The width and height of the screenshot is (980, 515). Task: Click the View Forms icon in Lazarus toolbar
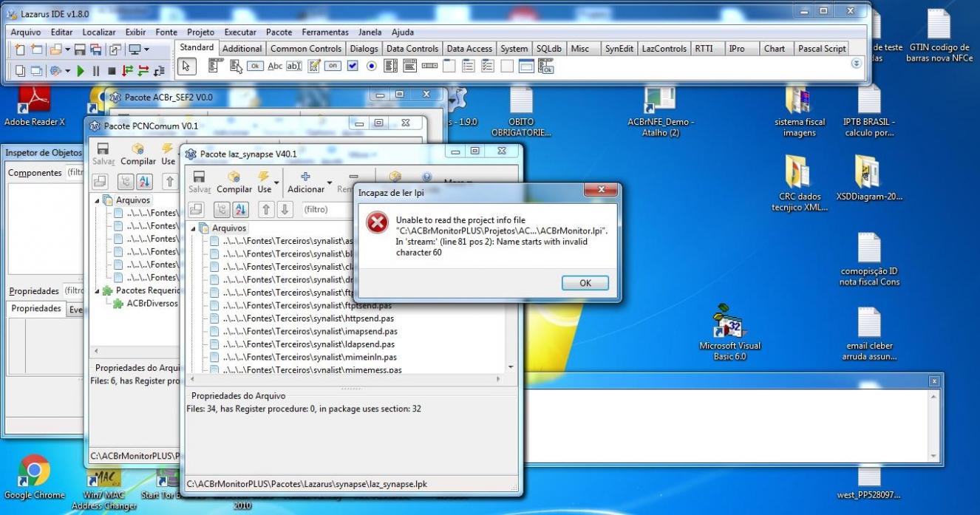(35, 71)
